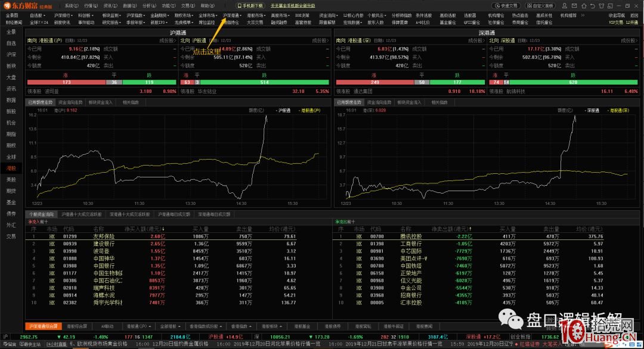Viewport: 644px width, 349px height.
Task: Switch to 沪港通每日成交额 tab
Action: [x=174, y=214]
